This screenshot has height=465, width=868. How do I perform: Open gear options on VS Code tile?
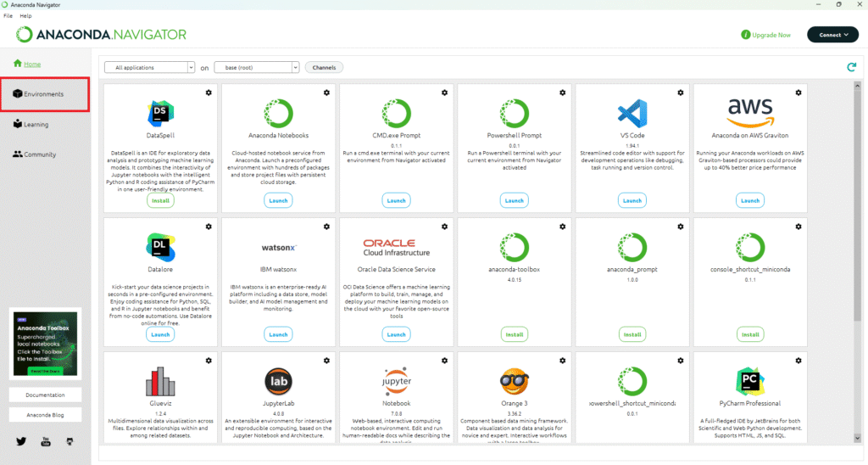pos(681,93)
